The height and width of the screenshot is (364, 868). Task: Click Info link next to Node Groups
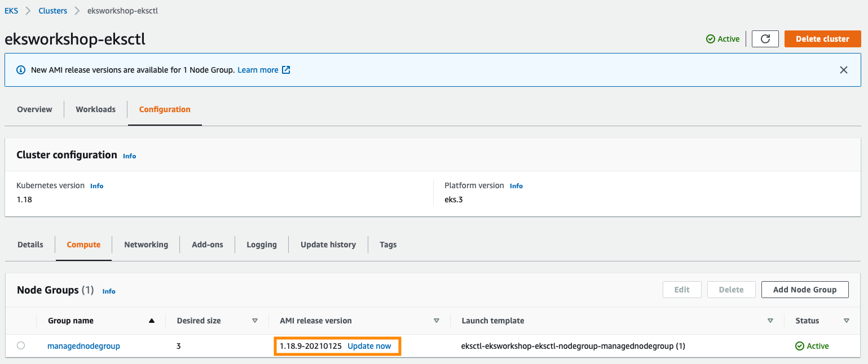[109, 291]
